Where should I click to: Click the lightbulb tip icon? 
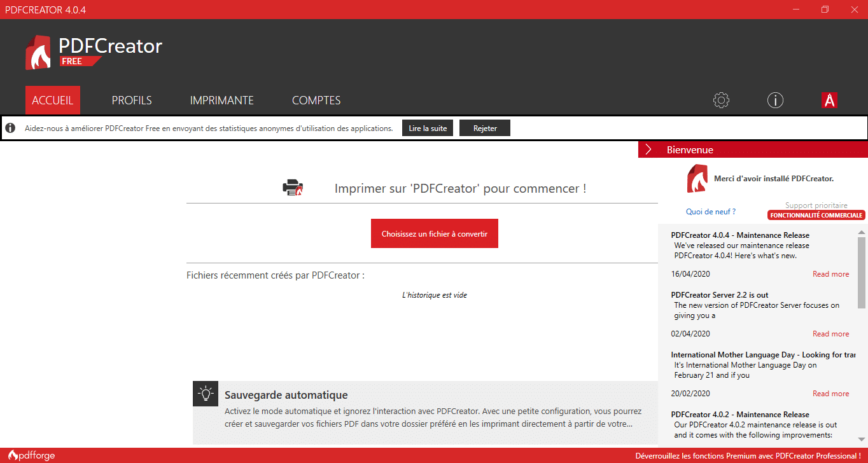tap(206, 394)
